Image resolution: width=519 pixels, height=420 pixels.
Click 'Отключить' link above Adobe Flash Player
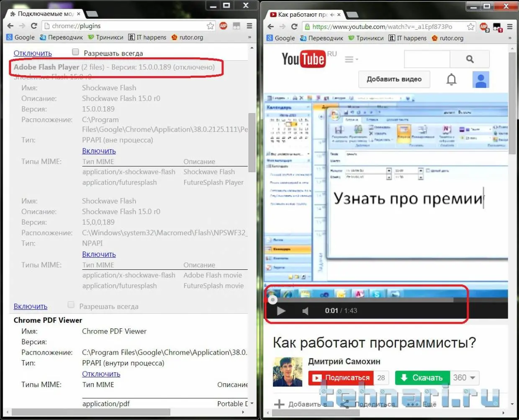coord(33,53)
